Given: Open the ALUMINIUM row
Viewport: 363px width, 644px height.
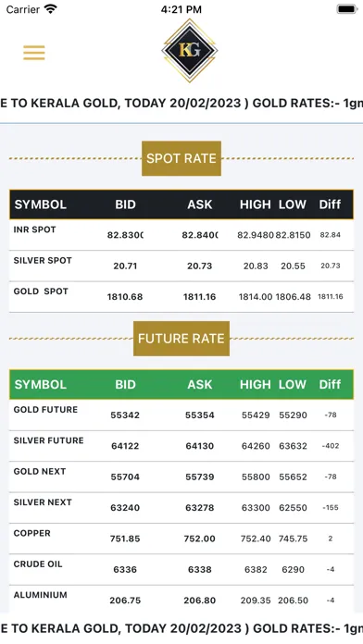Looking at the screenshot, I should tap(181, 600).
